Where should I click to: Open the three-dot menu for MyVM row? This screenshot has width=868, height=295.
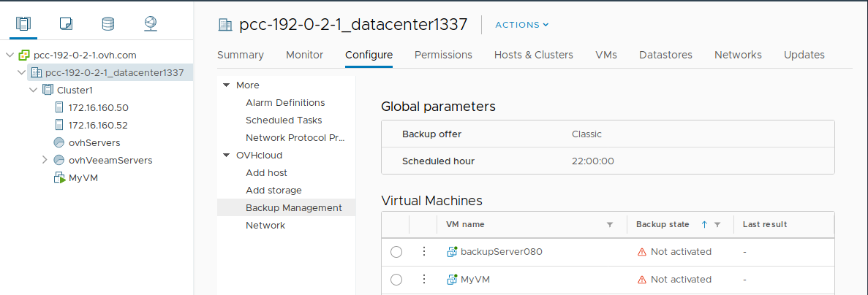(x=423, y=280)
